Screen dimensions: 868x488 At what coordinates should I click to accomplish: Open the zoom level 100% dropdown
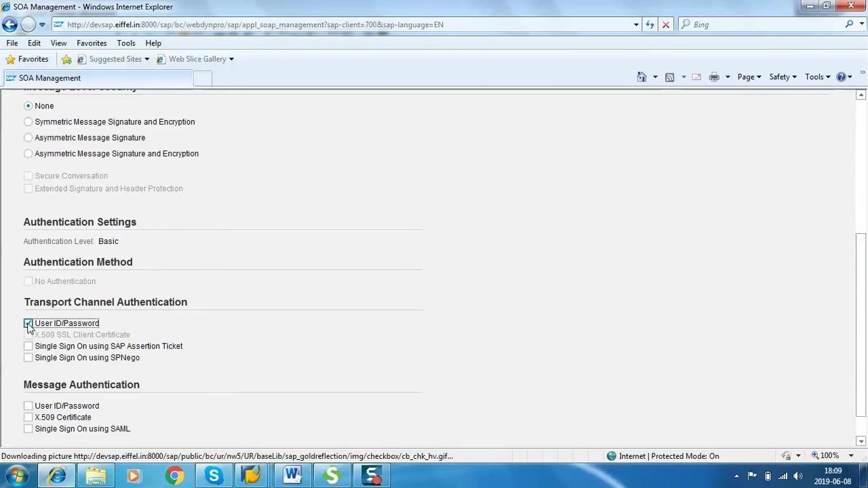[x=850, y=455]
